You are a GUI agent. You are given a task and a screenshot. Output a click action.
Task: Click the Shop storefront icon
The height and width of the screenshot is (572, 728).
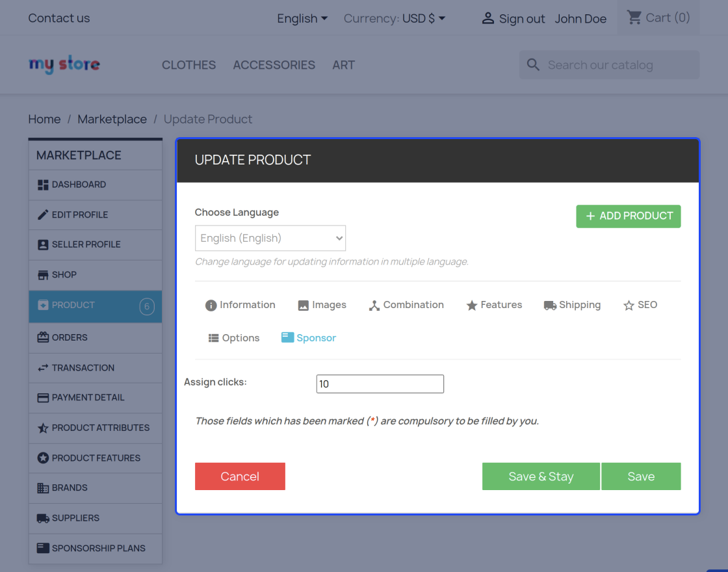[x=43, y=275]
